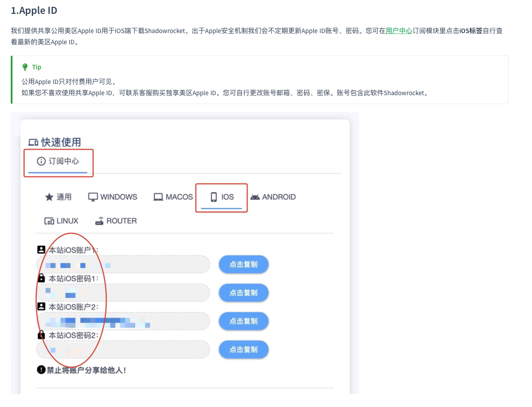
Task: Click the warning icon before 禁止将账户分享给他人
Action: tap(41, 369)
